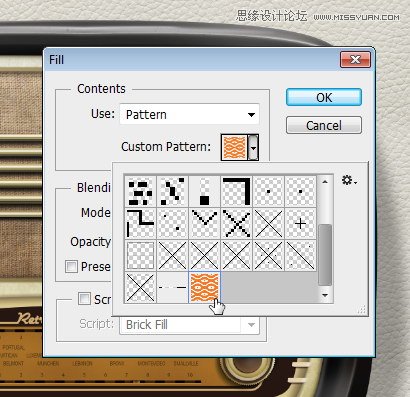Open the pattern picker gear menu
This screenshot has height=397, width=410.
tap(349, 180)
